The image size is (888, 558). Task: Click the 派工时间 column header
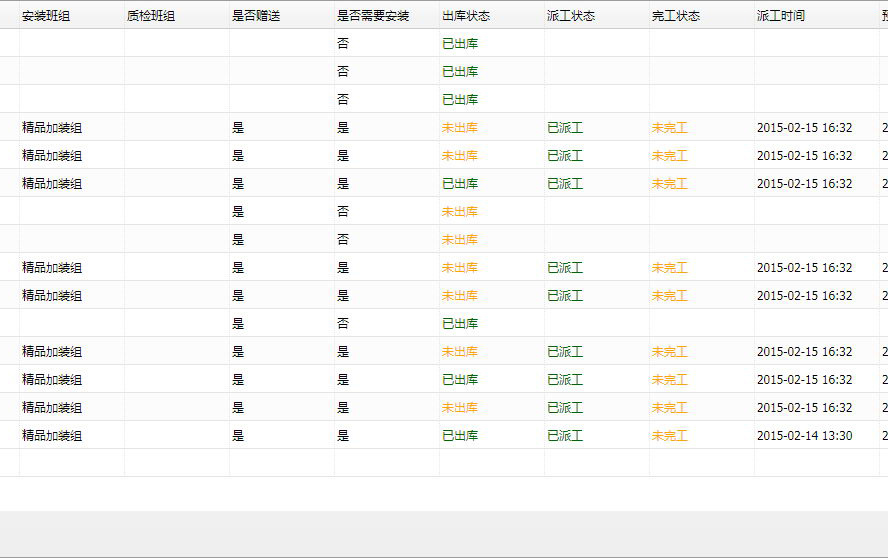[x=781, y=16]
